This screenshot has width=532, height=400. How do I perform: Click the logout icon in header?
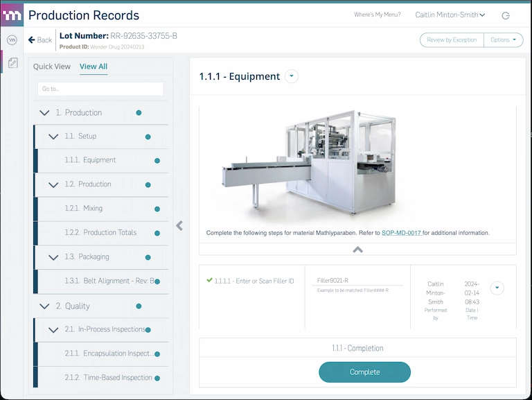coord(506,15)
